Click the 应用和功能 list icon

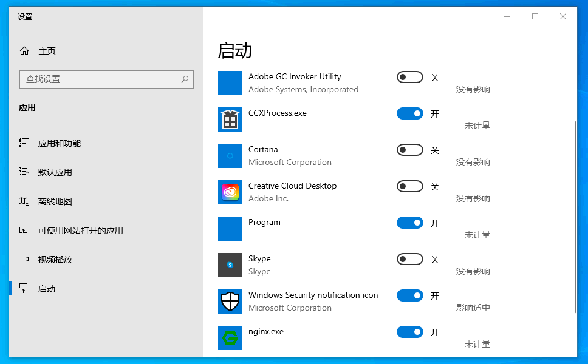(x=23, y=143)
